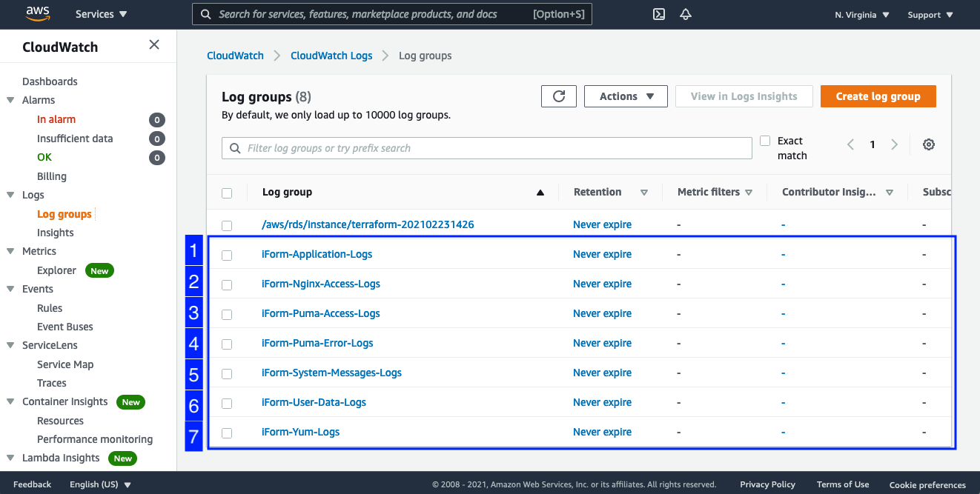Go to the previous page of log groups
The width and height of the screenshot is (980, 494).
click(851, 145)
